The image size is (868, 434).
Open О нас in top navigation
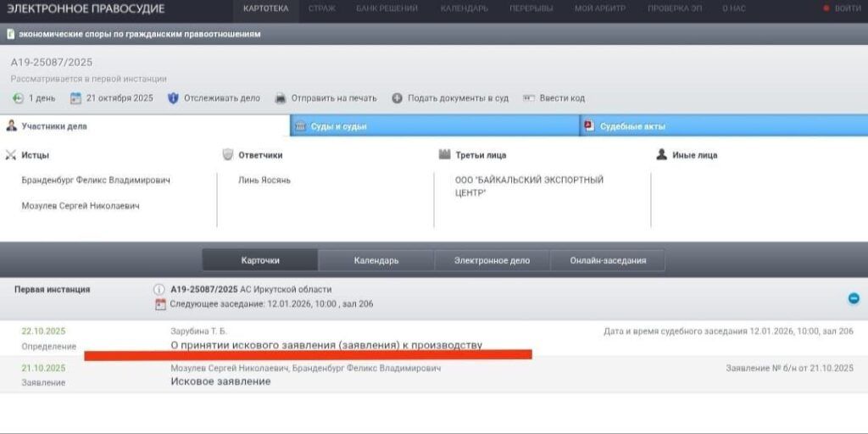[734, 8]
